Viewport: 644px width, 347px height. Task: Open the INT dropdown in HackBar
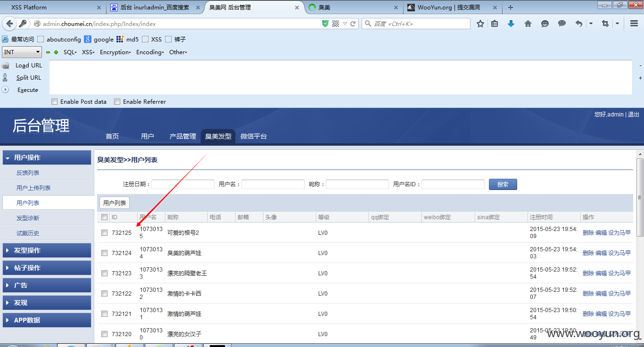pos(22,52)
